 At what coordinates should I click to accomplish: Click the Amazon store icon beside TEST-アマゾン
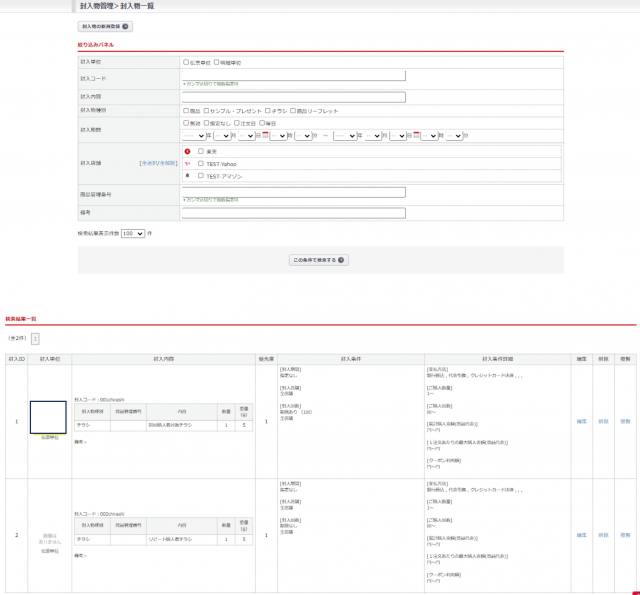coord(187,175)
